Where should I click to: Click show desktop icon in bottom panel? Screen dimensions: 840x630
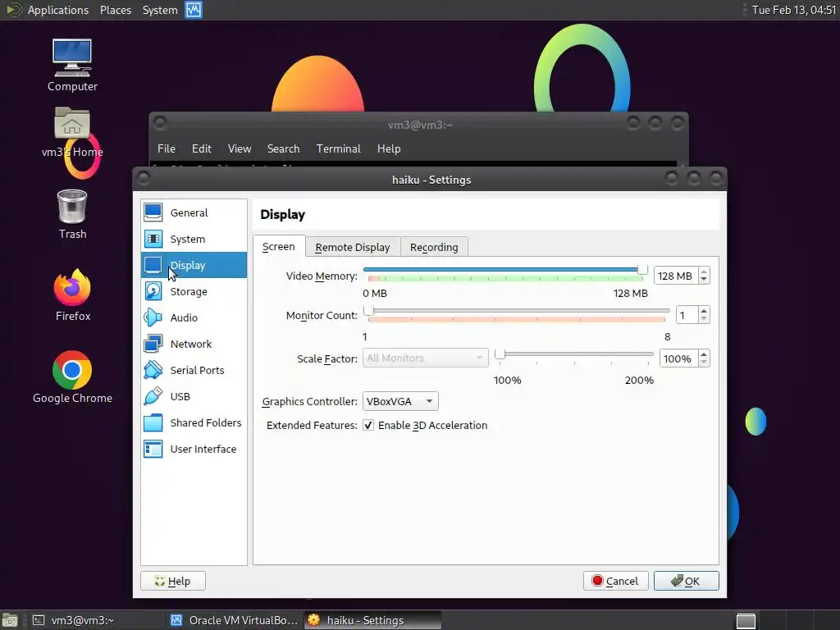pyautogui.click(x=10, y=620)
